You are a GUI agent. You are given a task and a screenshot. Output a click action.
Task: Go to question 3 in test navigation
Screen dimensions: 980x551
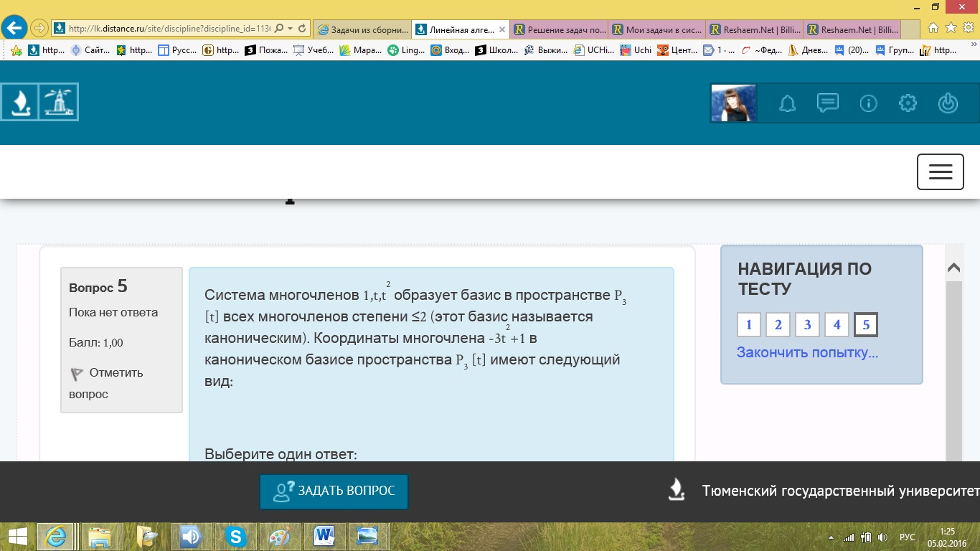click(807, 325)
